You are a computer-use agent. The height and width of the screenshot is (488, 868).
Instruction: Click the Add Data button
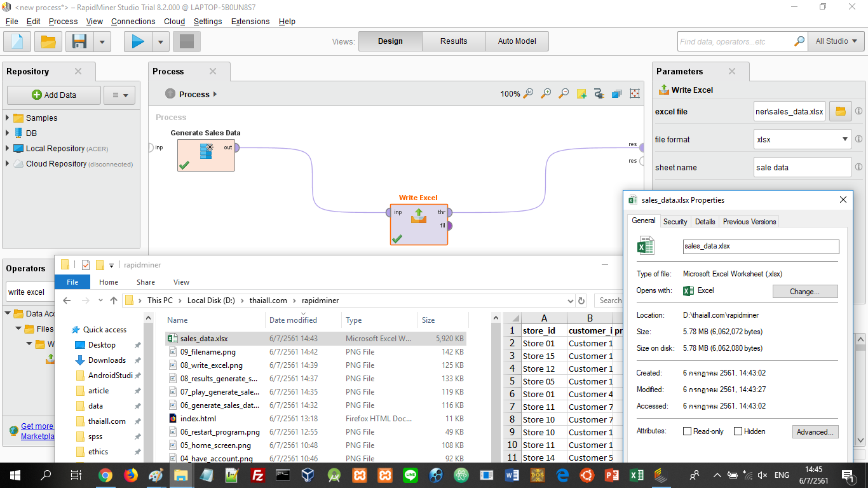pos(54,95)
